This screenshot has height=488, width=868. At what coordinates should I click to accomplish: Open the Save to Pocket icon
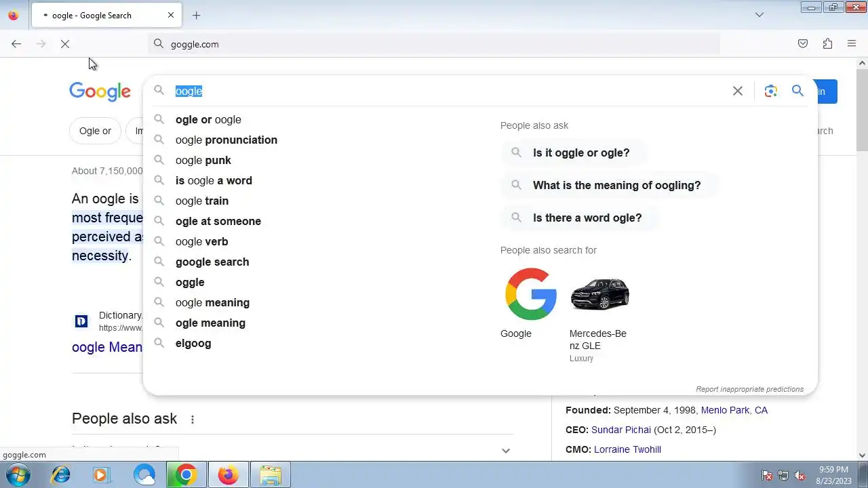(x=803, y=44)
